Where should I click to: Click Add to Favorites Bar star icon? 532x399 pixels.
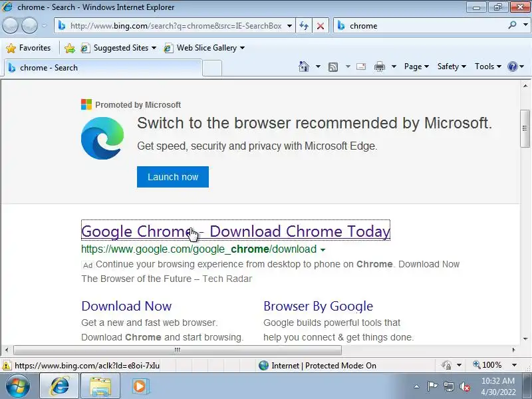[70, 48]
